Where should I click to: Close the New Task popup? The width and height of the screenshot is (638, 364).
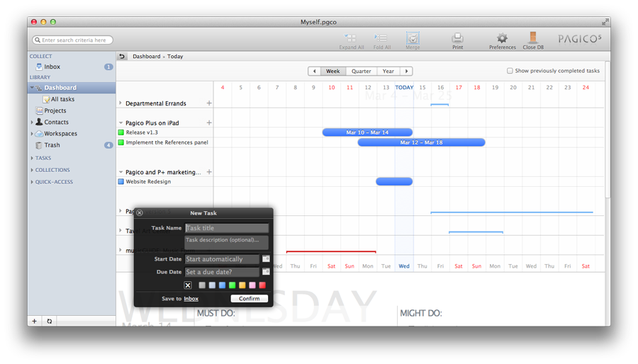coord(140,213)
